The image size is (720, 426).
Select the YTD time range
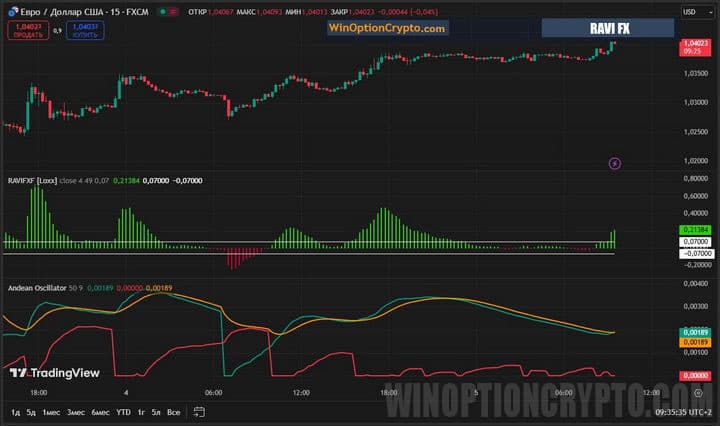(x=123, y=411)
